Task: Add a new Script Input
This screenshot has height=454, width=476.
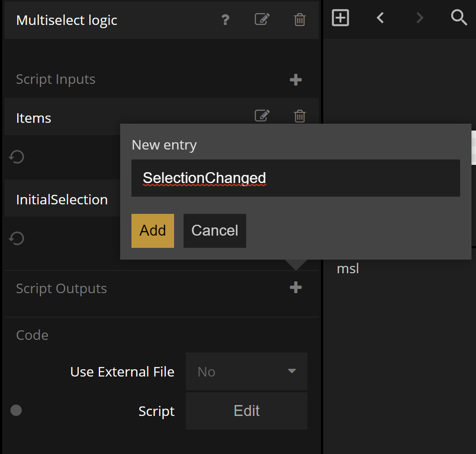Action: click(296, 80)
